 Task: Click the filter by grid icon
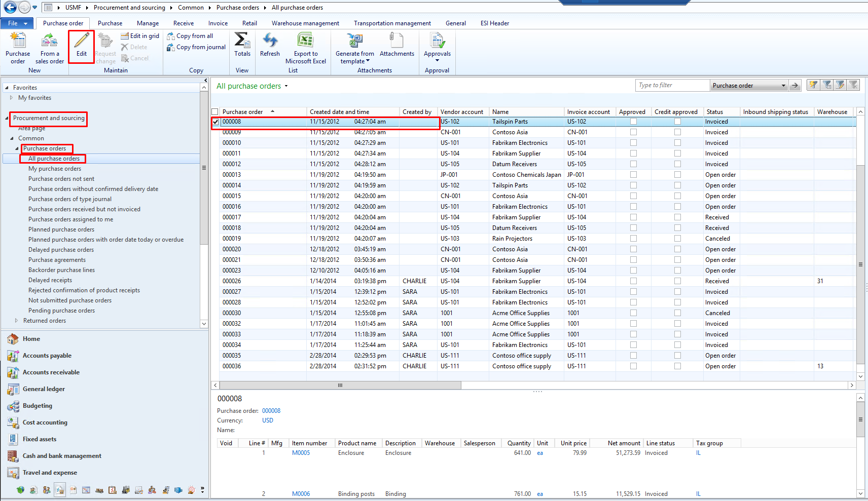(x=827, y=85)
